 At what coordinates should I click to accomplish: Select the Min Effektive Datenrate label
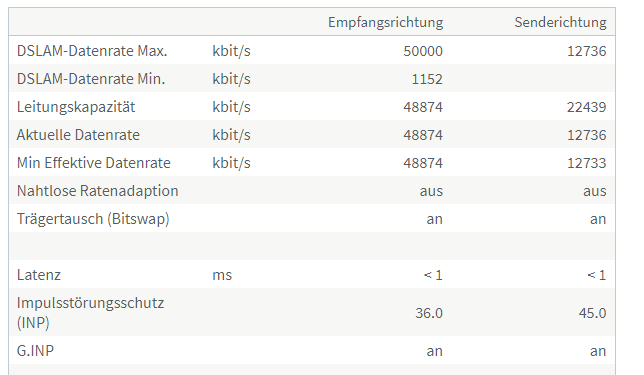click(x=94, y=163)
